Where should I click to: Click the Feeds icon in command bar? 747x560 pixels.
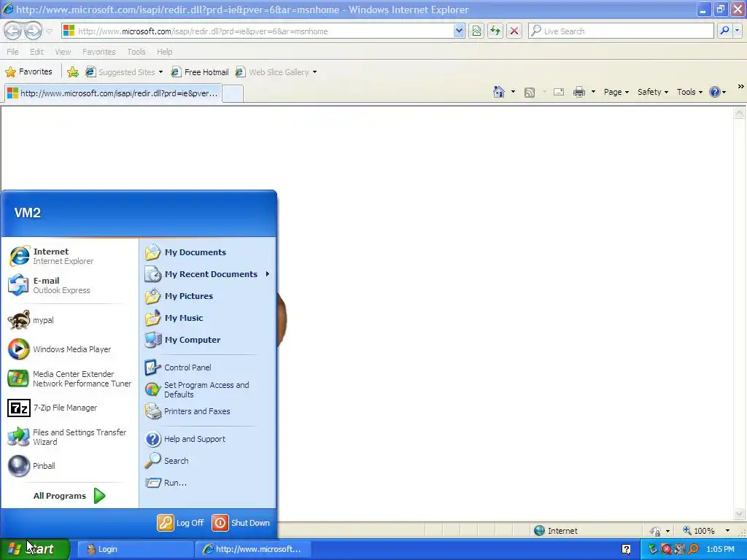click(530, 93)
